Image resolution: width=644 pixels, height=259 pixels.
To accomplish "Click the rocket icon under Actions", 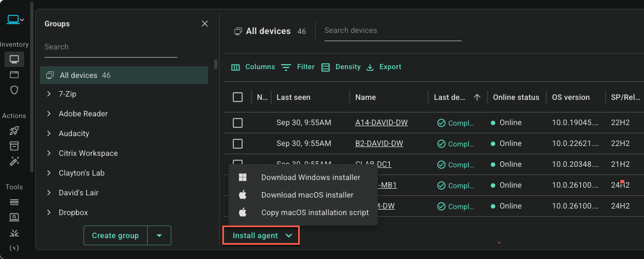I will [14, 131].
